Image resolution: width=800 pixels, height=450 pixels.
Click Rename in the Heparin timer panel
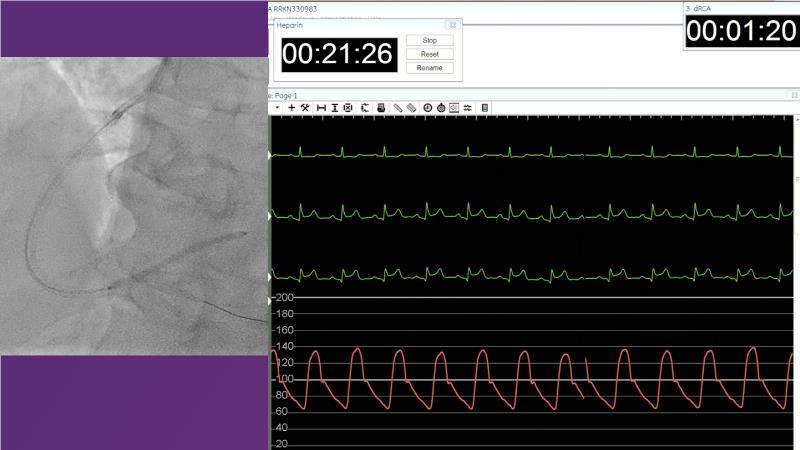coord(430,68)
